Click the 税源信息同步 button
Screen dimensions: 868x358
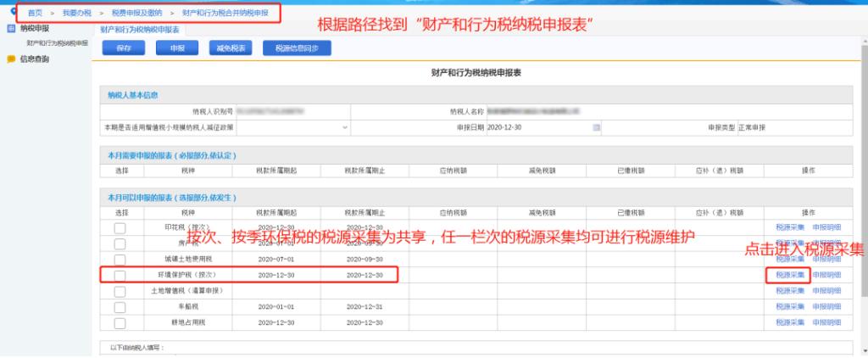296,48
